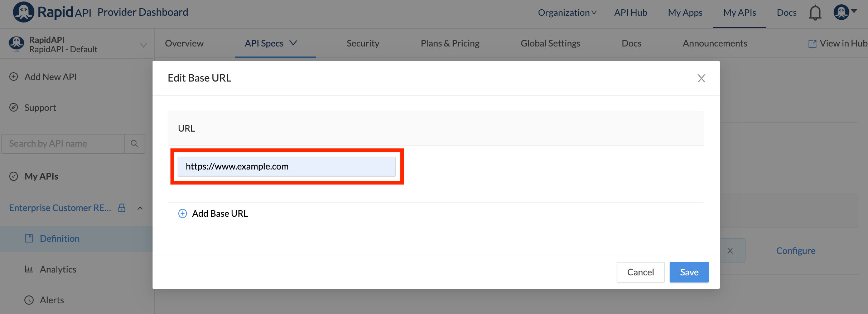The width and height of the screenshot is (868, 314).
Task: Open the user avatar account menu
Action: pos(845,12)
